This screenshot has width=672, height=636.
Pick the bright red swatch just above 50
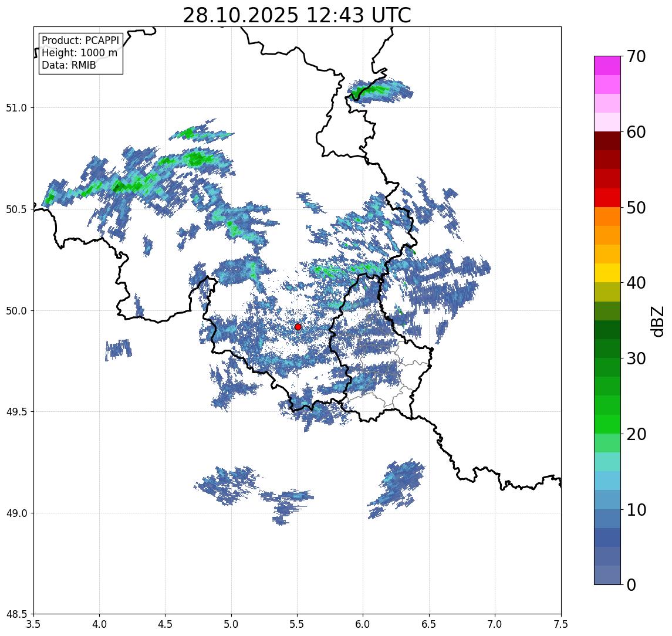coord(607,198)
